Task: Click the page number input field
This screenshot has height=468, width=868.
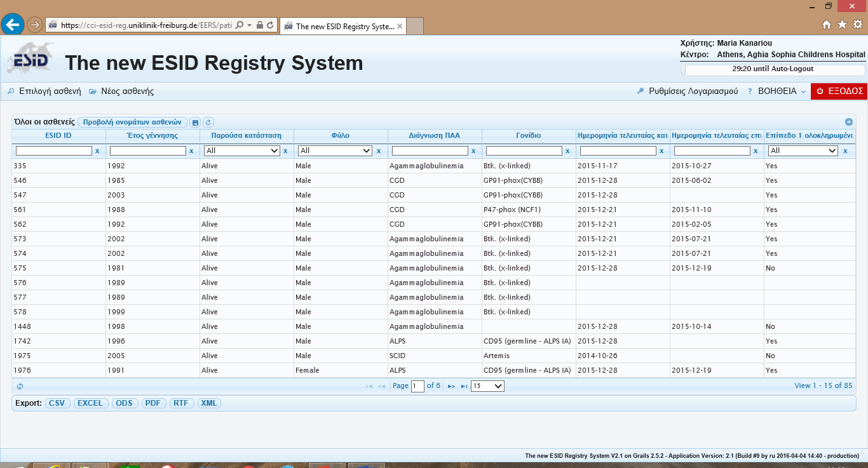Action: (417, 386)
